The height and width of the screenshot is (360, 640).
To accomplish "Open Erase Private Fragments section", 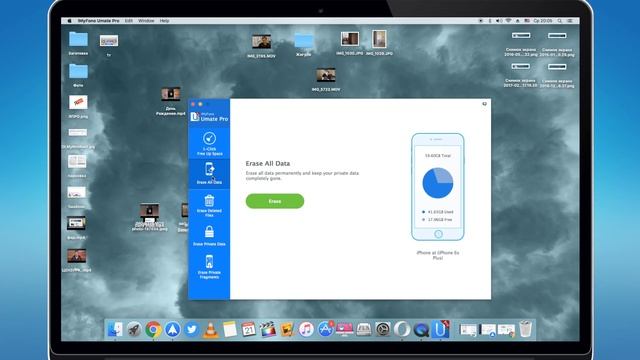I will pyautogui.click(x=209, y=267).
